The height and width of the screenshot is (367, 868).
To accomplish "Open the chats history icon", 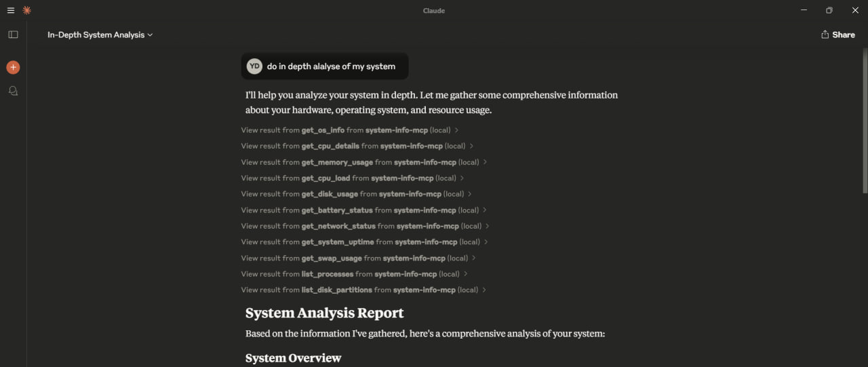I will click(13, 90).
